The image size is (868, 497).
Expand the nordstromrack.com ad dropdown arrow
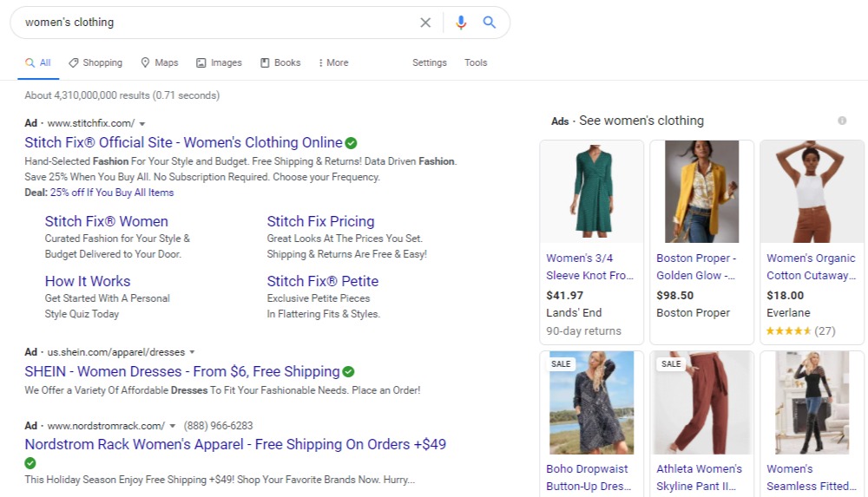172,426
